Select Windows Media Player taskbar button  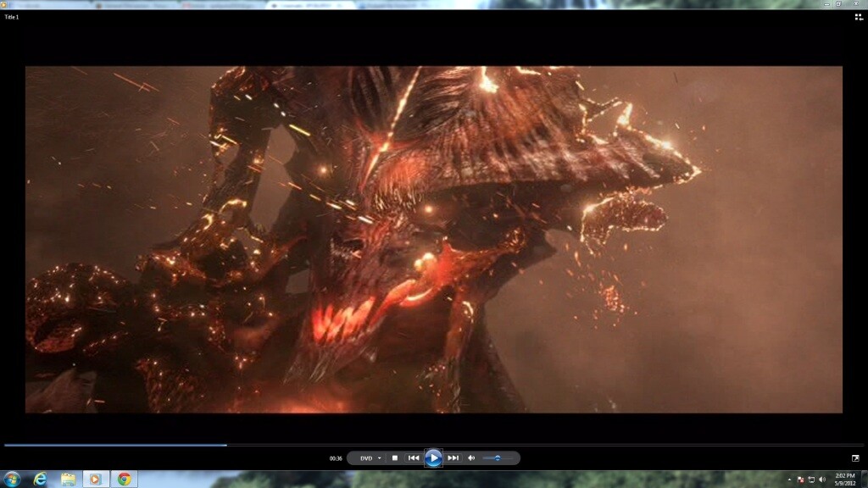pyautogui.click(x=95, y=479)
